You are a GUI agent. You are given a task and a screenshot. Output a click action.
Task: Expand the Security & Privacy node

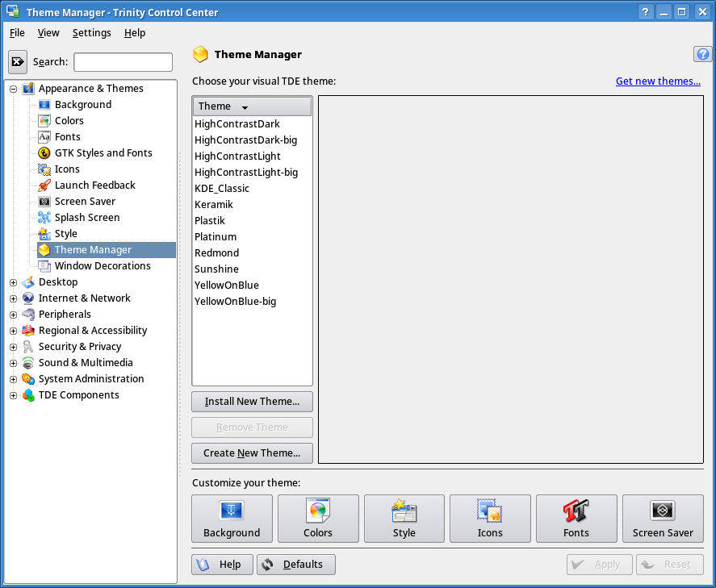[13, 347]
